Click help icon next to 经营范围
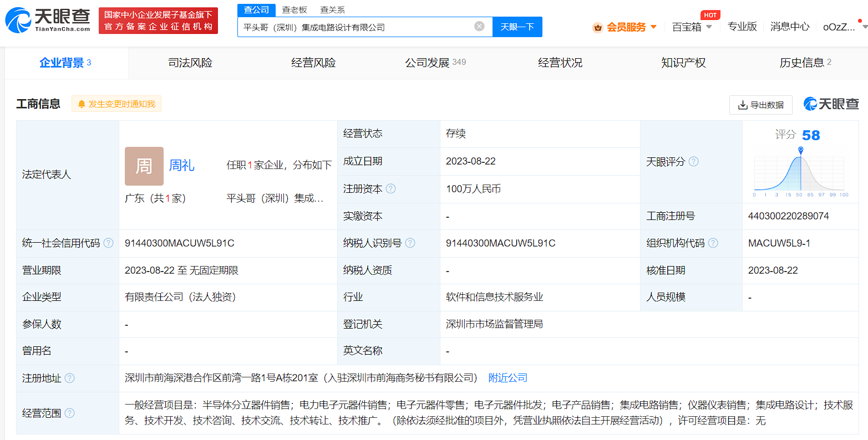Image resolution: width=868 pixels, height=440 pixels. coord(70,413)
